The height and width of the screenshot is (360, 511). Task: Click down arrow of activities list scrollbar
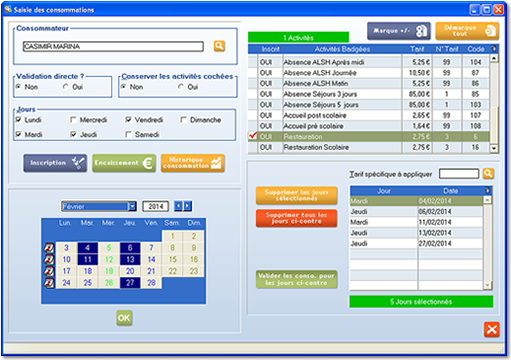point(494,148)
